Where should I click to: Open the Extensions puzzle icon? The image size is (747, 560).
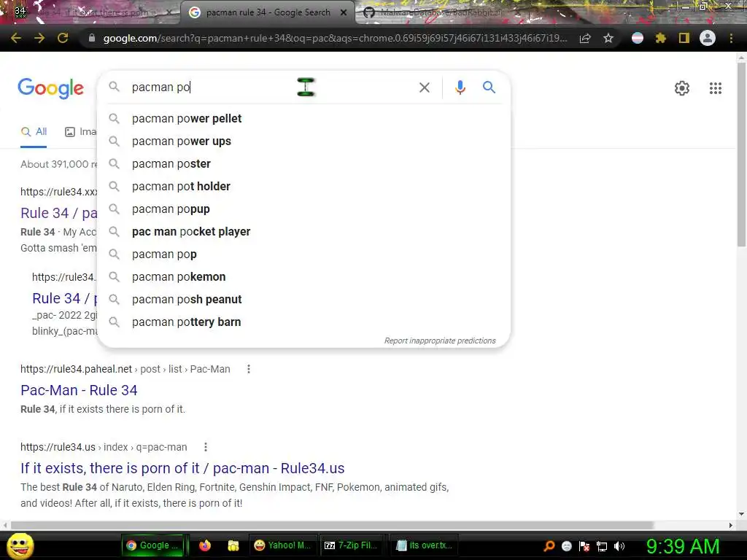(x=660, y=38)
